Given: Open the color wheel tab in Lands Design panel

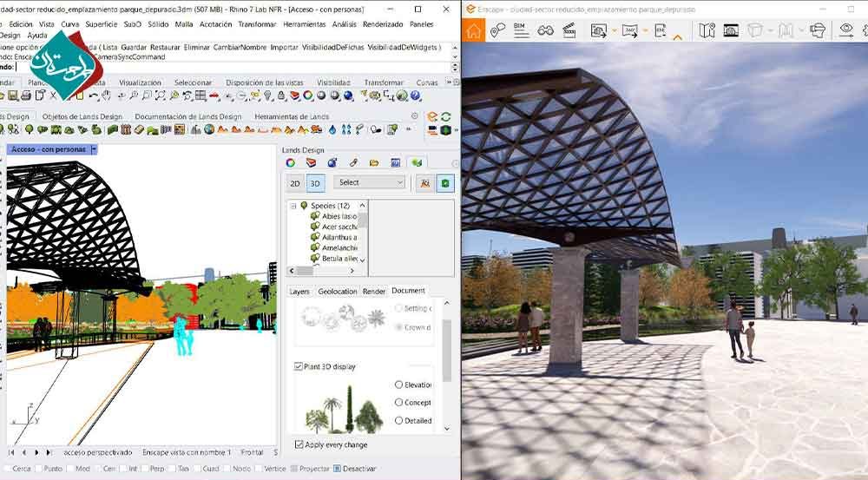Looking at the screenshot, I should [291, 163].
